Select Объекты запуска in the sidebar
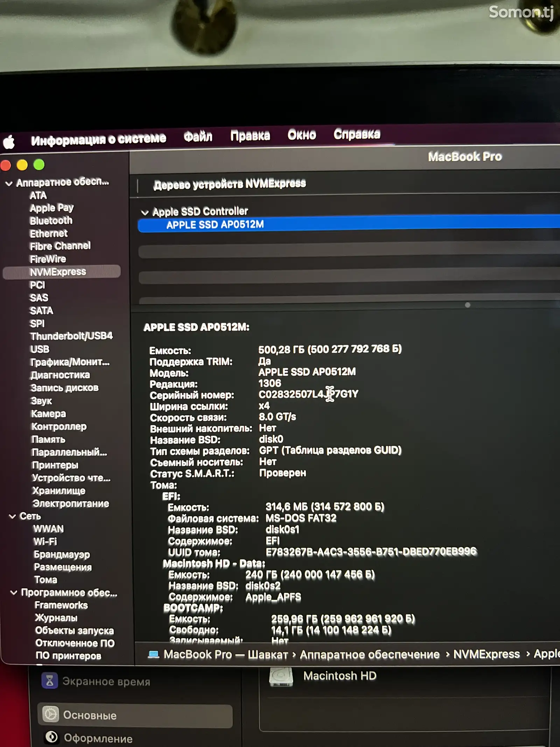 (x=75, y=631)
